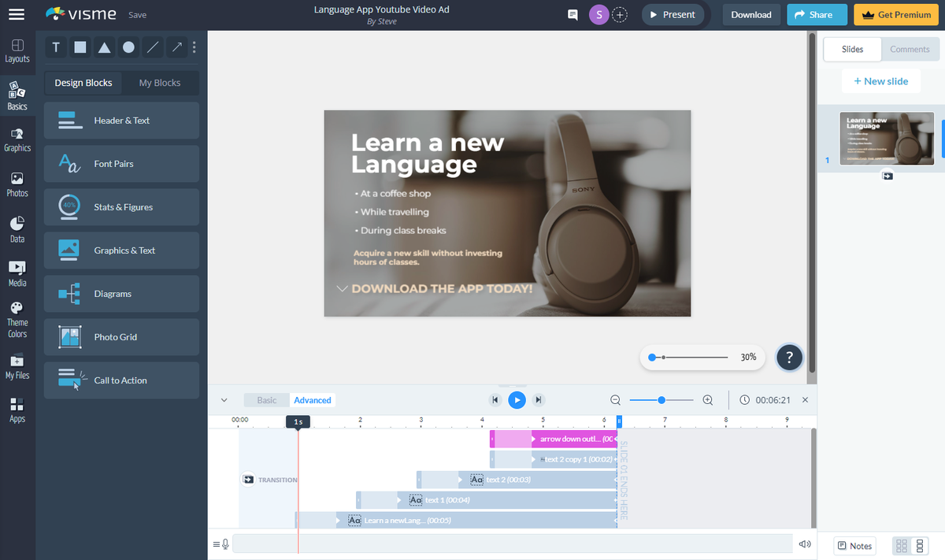Select the Text tool in the shapes toolbar

(x=56, y=47)
